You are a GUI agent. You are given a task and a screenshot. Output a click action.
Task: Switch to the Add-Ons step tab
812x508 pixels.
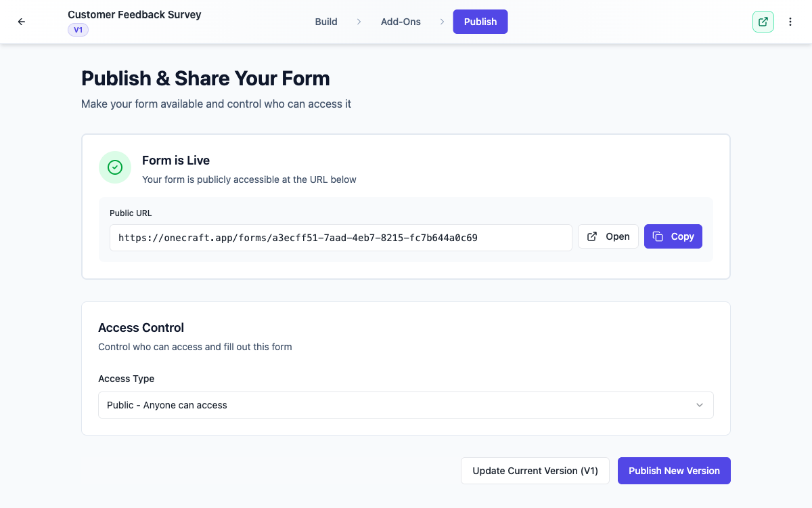coord(401,22)
